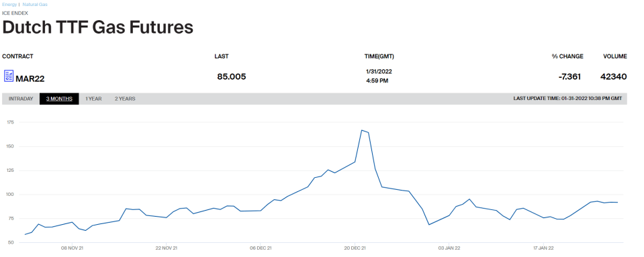644x257 pixels.
Task: Click the 03 JAN 22 axis label
Action: tap(449, 248)
